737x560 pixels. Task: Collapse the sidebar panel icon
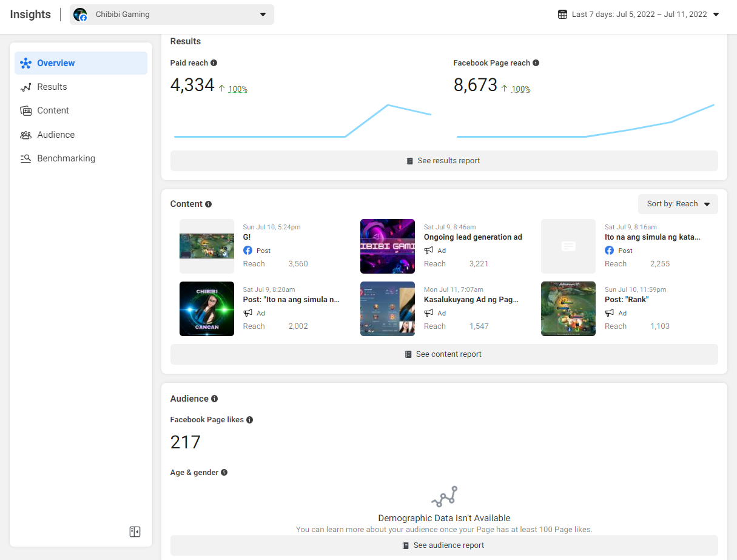click(x=135, y=532)
